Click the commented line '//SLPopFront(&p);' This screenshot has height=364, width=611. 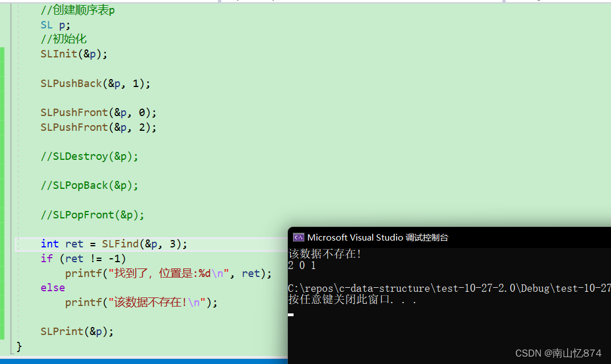[x=92, y=215]
